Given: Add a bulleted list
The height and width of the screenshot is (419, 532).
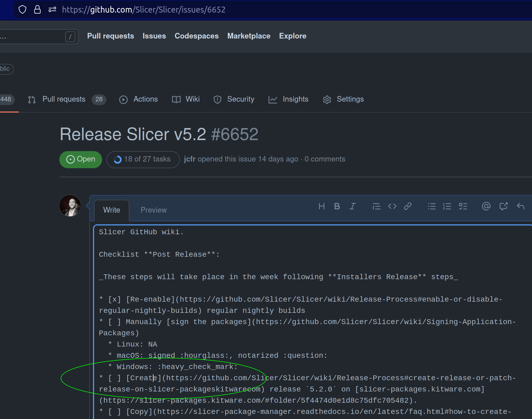Looking at the screenshot, I should pyautogui.click(x=432, y=206).
